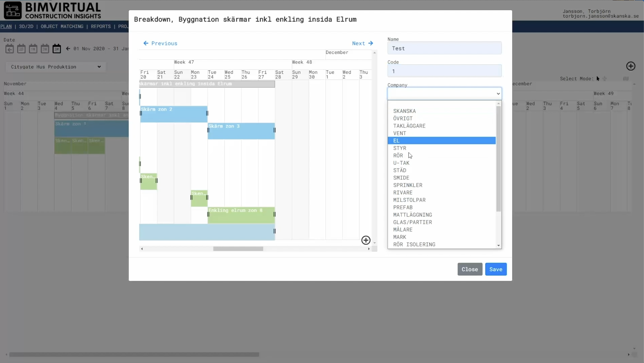Click the page bottom horizontal scrollbar
This screenshot has width=644, height=363.
click(134, 354)
